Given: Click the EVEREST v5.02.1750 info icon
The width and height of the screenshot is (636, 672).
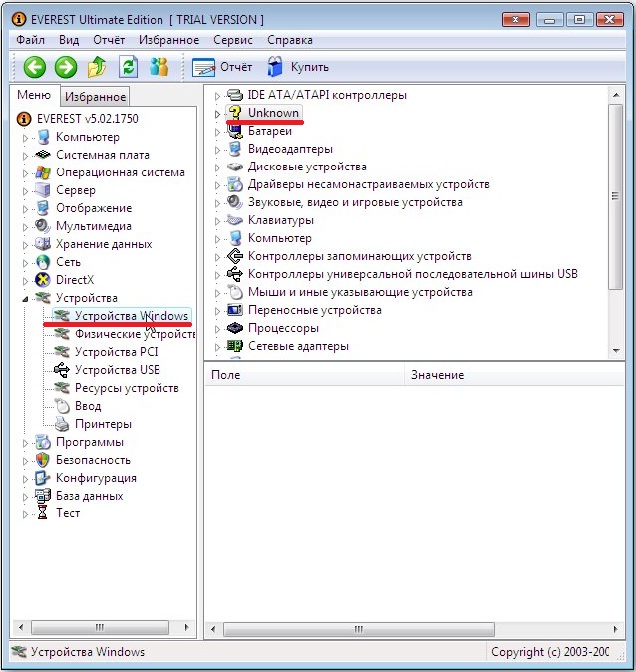Looking at the screenshot, I should [x=24, y=119].
